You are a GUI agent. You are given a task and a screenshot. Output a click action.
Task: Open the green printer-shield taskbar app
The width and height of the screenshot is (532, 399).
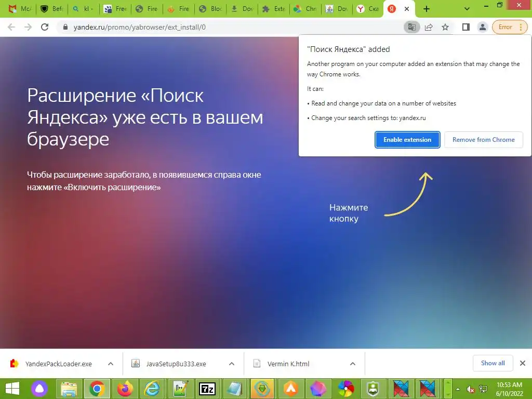[x=373, y=389]
